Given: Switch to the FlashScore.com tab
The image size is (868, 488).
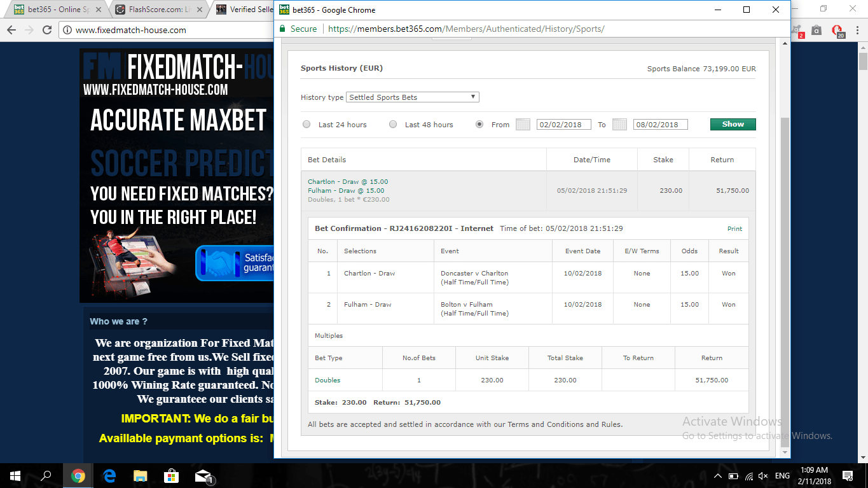Looking at the screenshot, I should click(x=159, y=10).
